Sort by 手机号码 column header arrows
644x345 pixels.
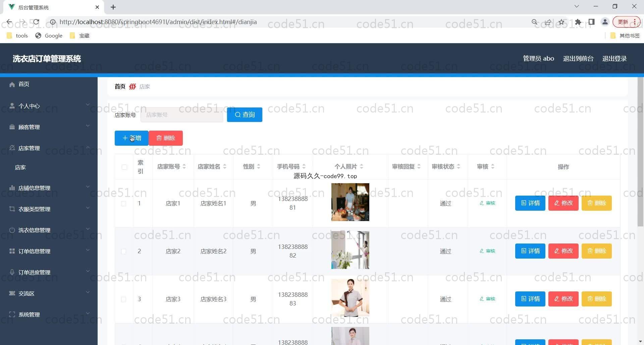tap(304, 166)
